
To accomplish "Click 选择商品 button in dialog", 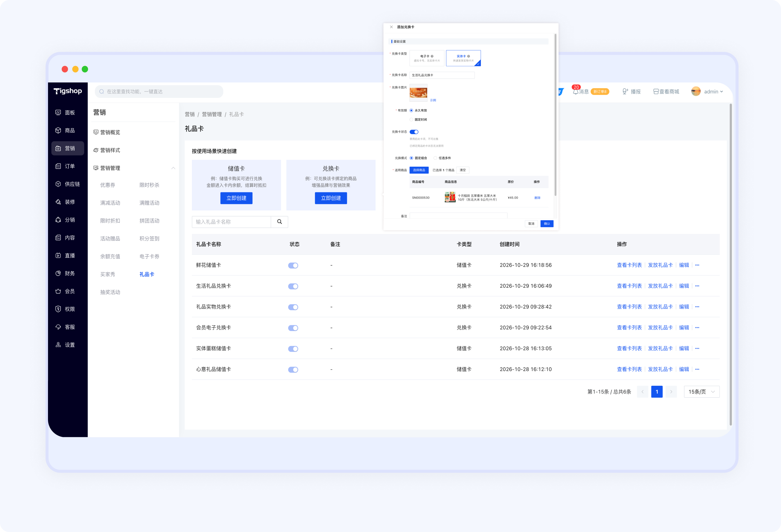I will click(419, 170).
